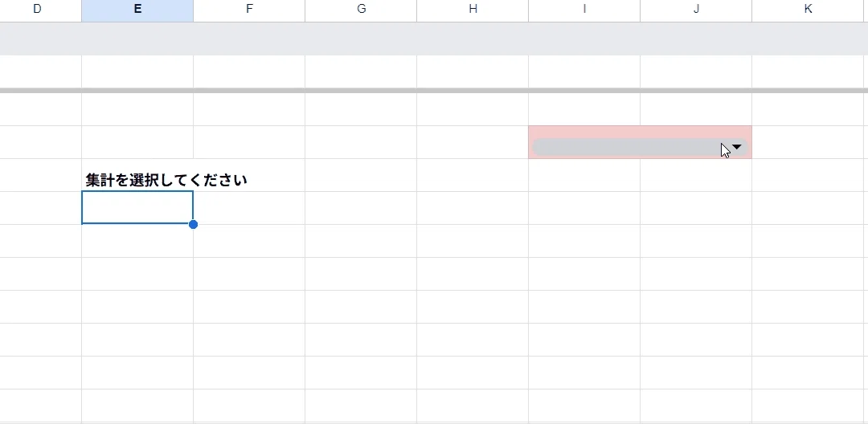Image resolution: width=868 pixels, height=424 pixels.
Task: Select column header G
Action: 361,8
